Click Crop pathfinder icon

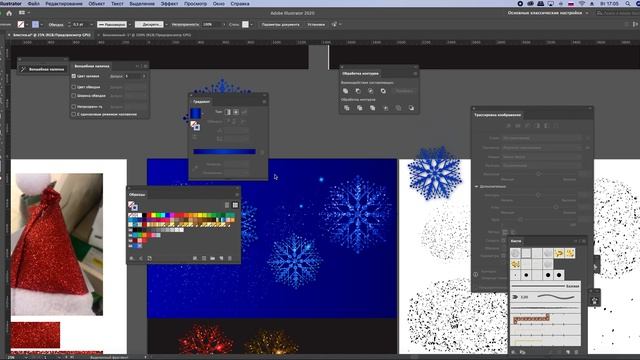(x=385, y=108)
